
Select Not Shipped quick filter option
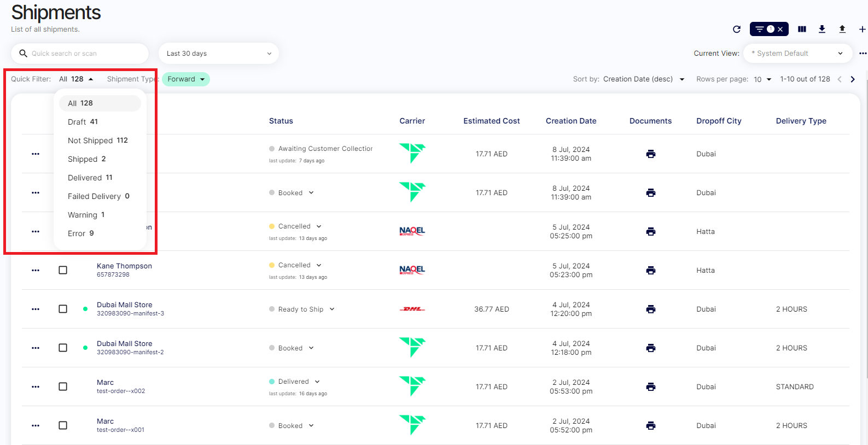(x=97, y=140)
